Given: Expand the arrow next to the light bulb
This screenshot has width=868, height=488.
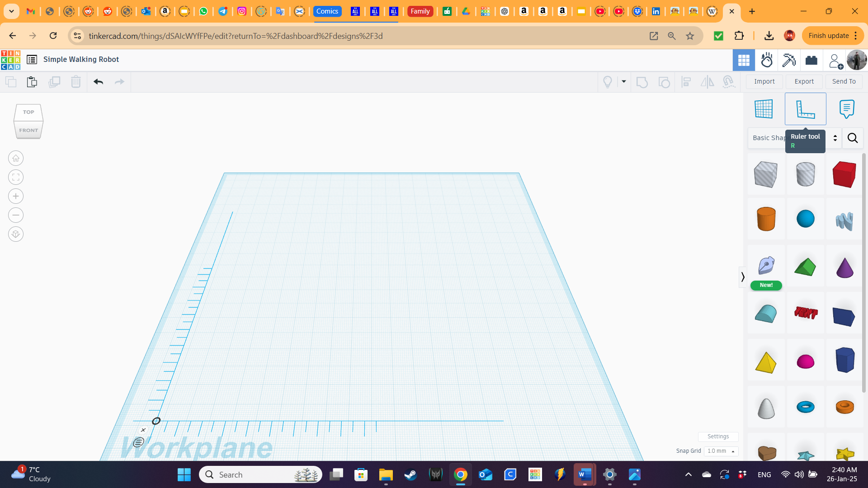Looking at the screenshot, I should pyautogui.click(x=624, y=82).
